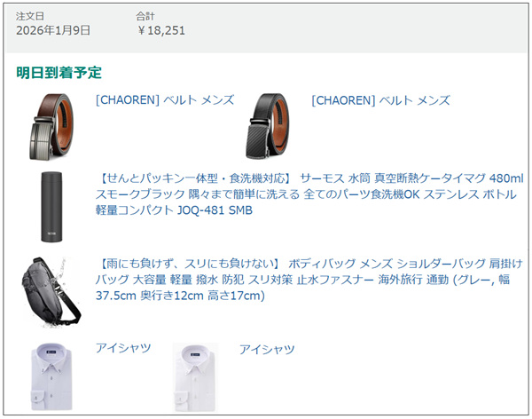
Task: Click the first white dress shirt thumbnail
Action: click(51, 377)
